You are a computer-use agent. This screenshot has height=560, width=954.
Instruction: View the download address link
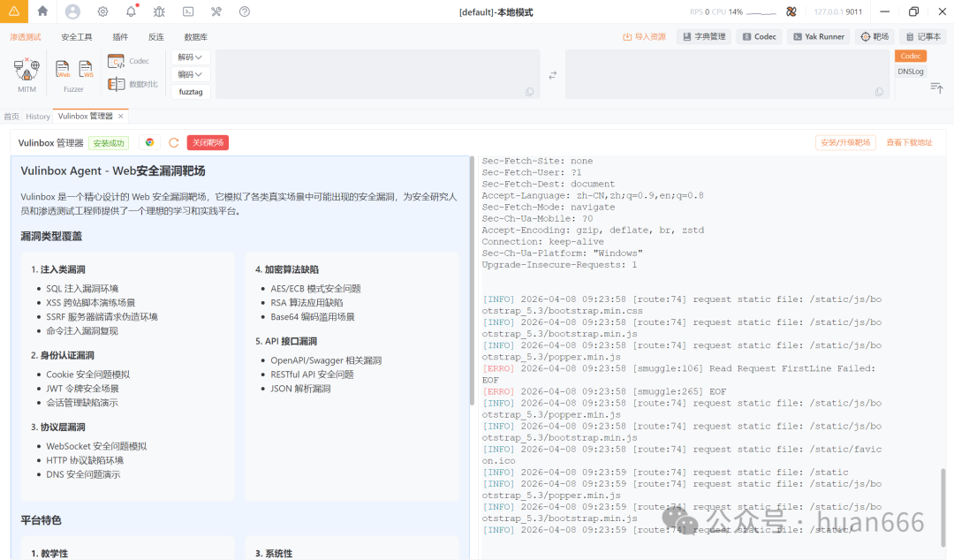[909, 142]
